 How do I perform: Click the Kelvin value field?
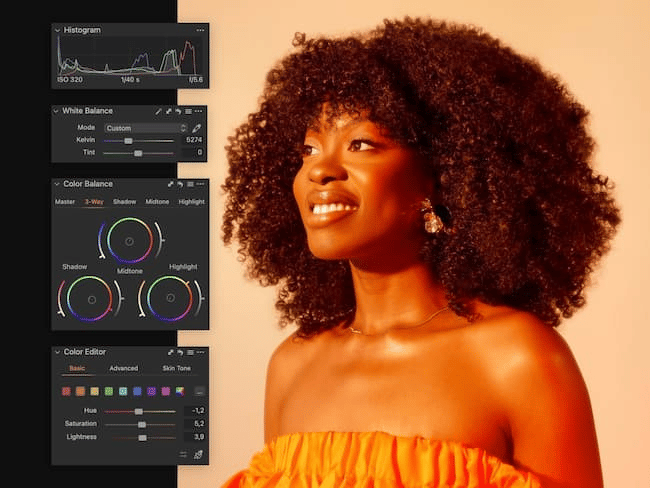point(194,140)
